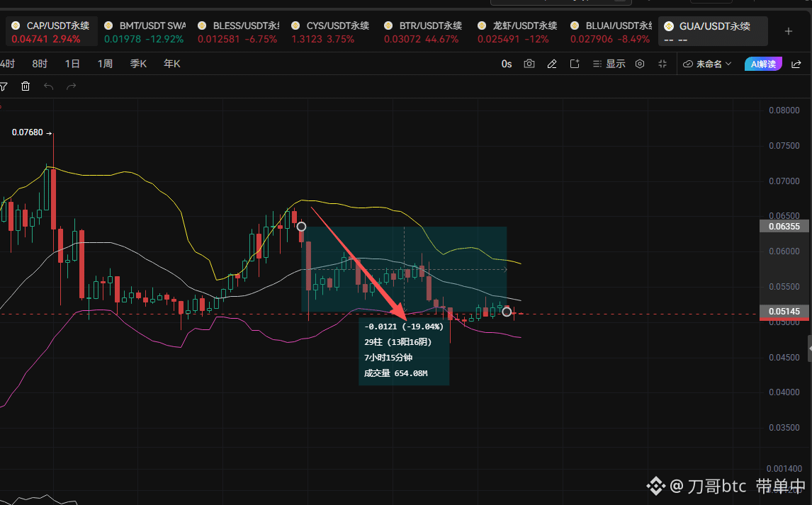Click the 0.06355 price axis marker
This screenshot has height=505, width=812.
[x=784, y=226]
